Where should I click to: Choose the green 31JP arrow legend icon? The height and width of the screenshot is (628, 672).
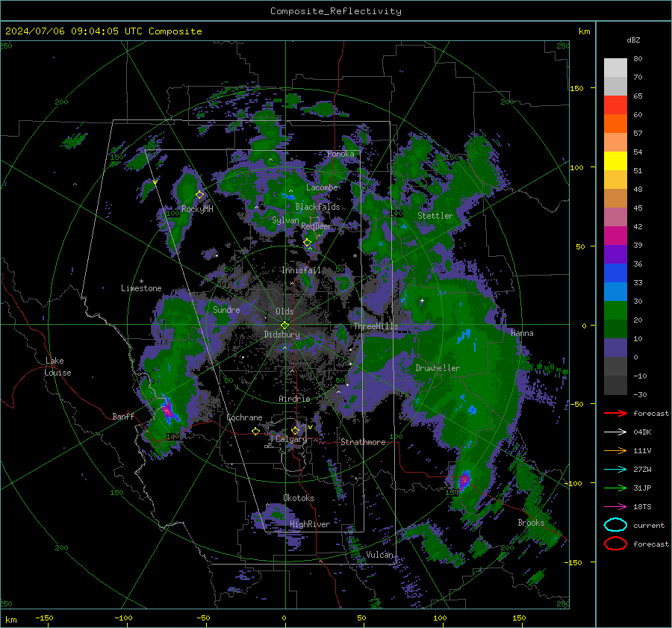(x=615, y=488)
